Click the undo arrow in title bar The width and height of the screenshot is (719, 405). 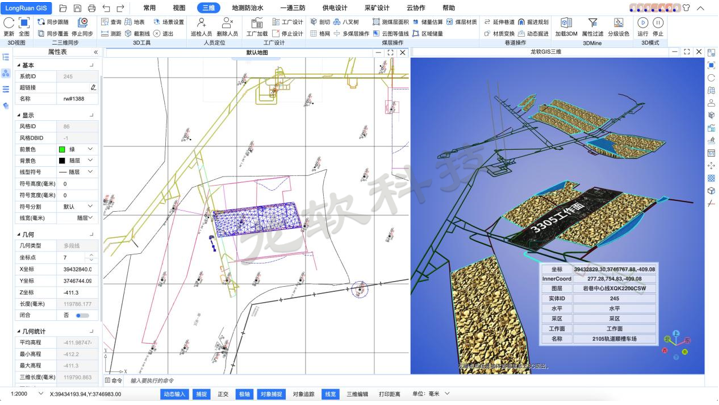106,8
